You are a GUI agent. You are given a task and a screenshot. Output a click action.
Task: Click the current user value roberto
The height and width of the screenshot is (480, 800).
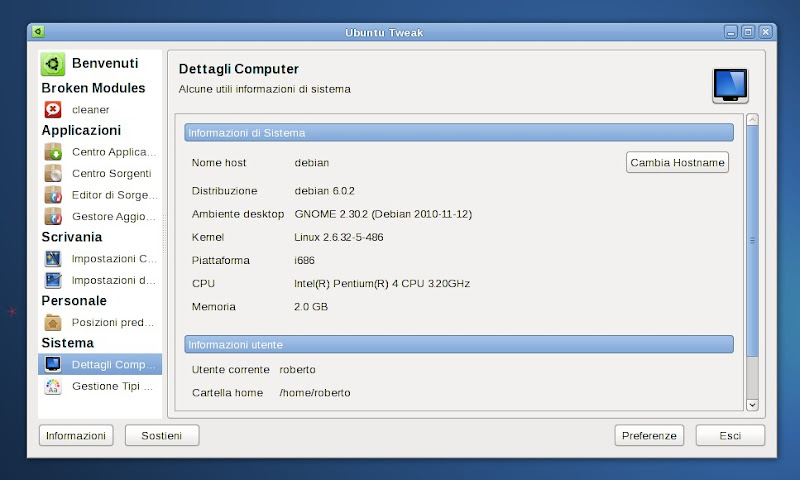[297, 369]
